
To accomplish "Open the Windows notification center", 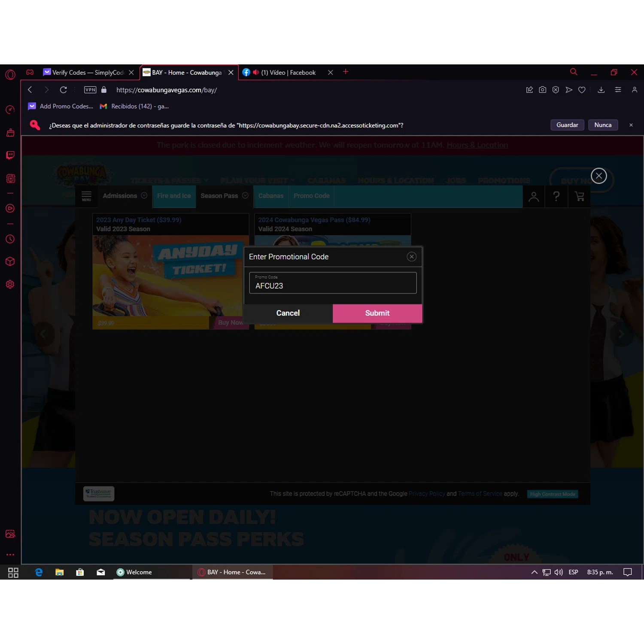I will [628, 572].
